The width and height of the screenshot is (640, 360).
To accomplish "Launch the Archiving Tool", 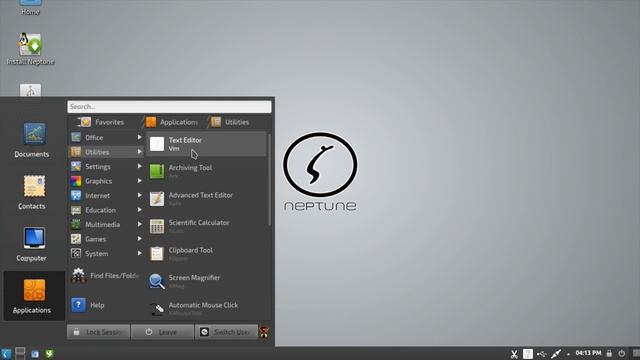I will pyautogui.click(x=206, y=171).
